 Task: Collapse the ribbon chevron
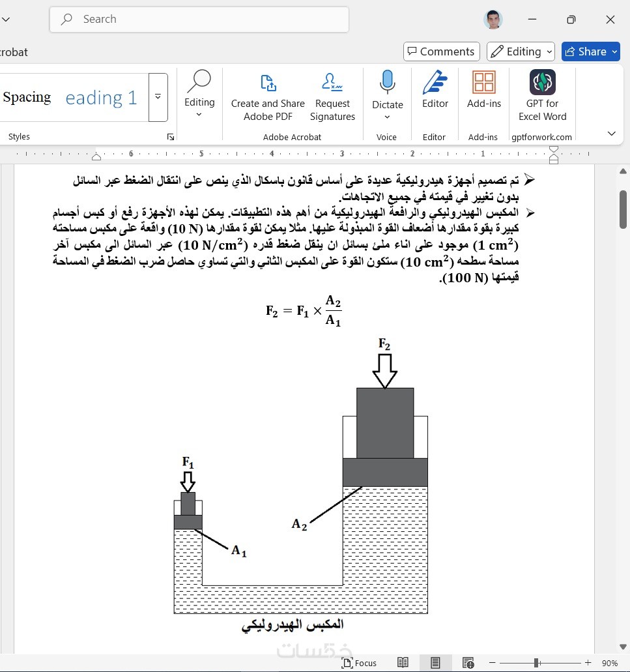click(x=612, y=133)
